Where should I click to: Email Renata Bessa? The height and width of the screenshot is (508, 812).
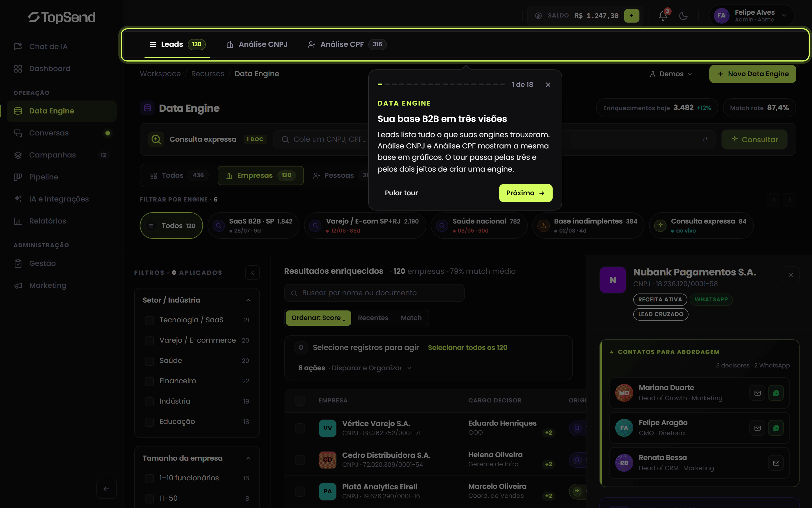pos(776,463)
